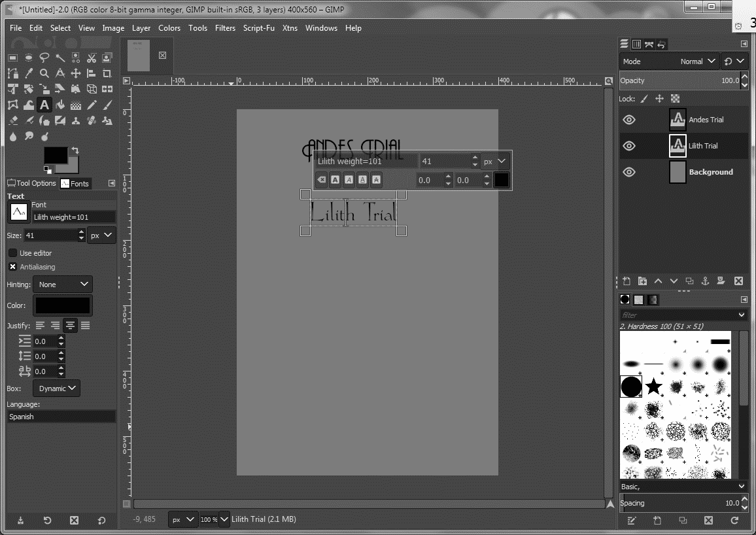This screenshot has height=535, width=756.
Task: Select the Paintbrush tool
Action: point(107,105)
